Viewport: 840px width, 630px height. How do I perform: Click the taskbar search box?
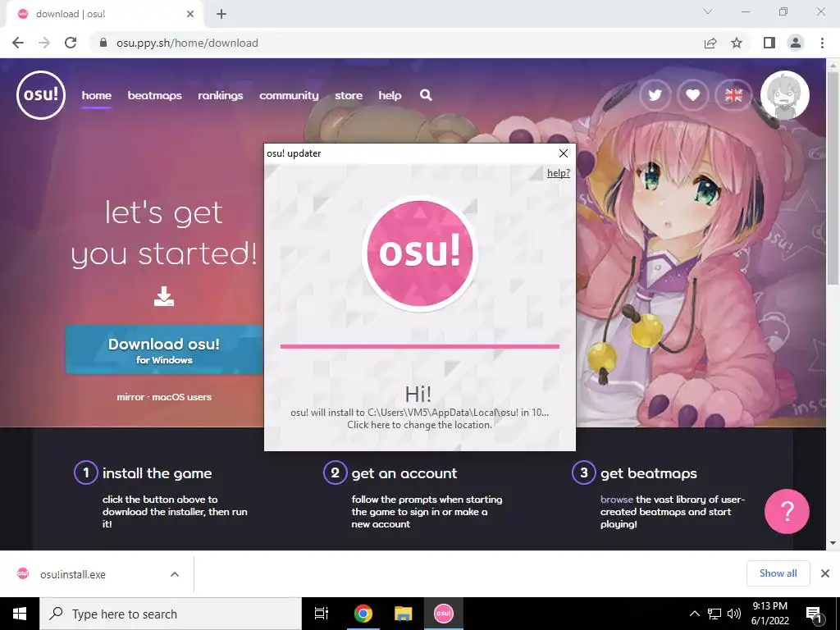pos(171,614)
